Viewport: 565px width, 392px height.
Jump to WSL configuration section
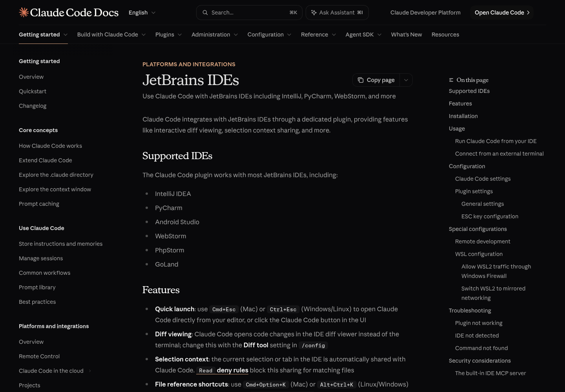coord(479,254)
